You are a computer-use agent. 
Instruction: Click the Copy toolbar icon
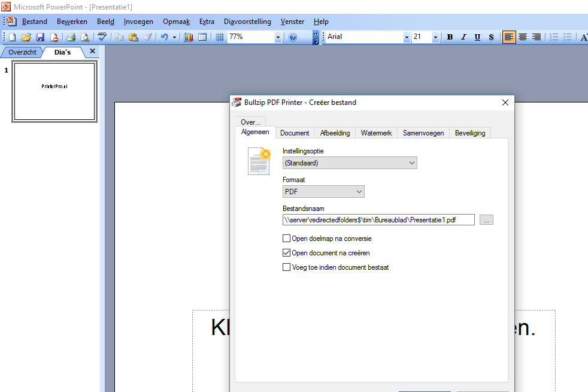(119, 37)
